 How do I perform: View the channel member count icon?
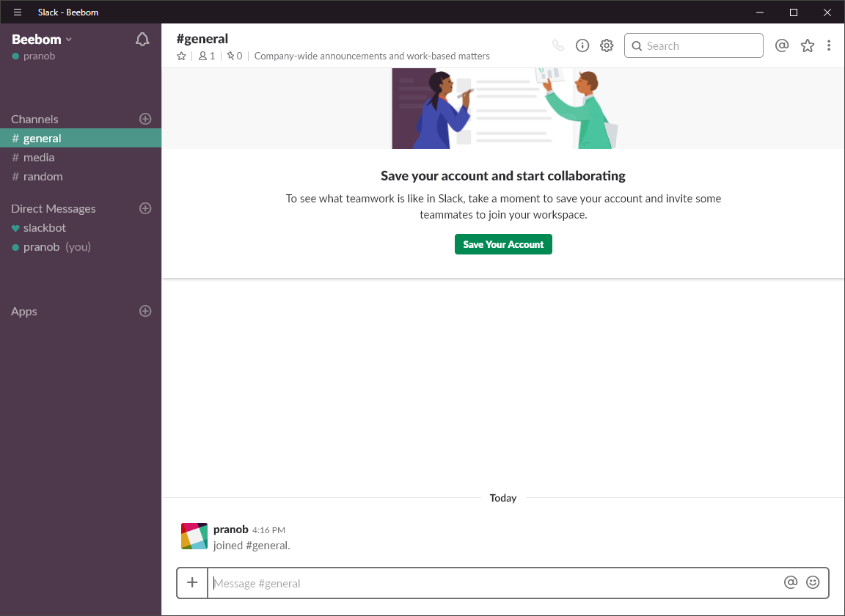pos(206,56)
